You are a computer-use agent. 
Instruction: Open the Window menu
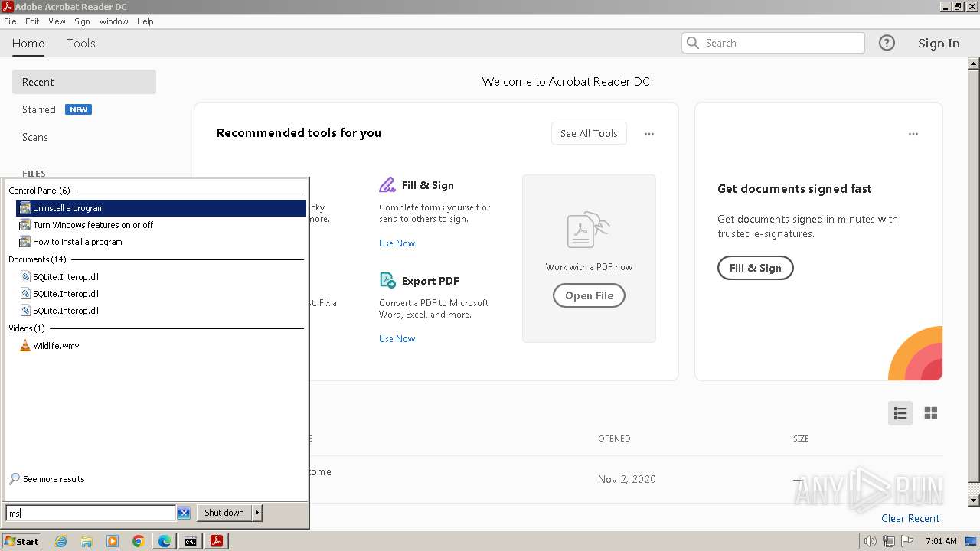pyautogui.click(x=113, y=21)
